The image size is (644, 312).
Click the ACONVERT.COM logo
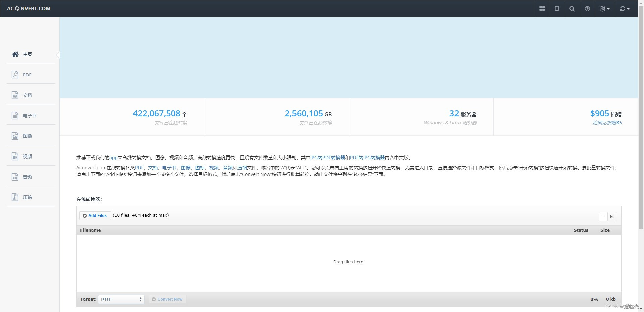coord(29,8)
